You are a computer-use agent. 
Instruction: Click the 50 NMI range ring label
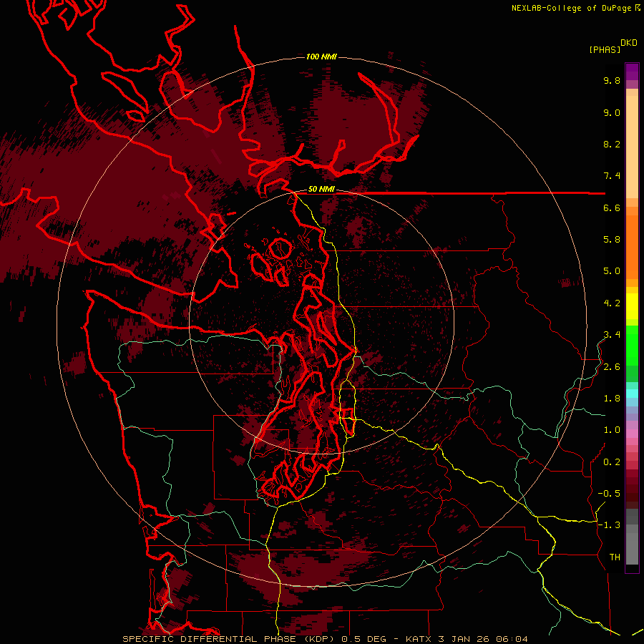point(321,190)
